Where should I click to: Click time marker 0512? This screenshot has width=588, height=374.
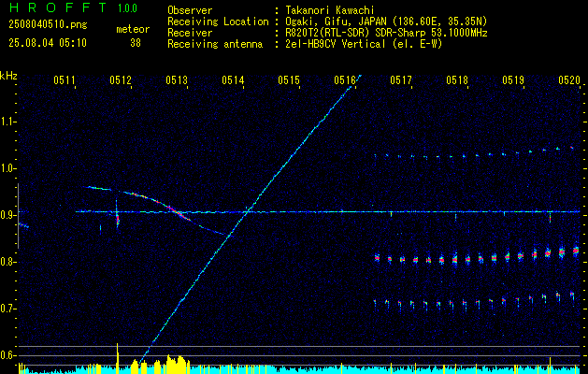click(121, 80)
